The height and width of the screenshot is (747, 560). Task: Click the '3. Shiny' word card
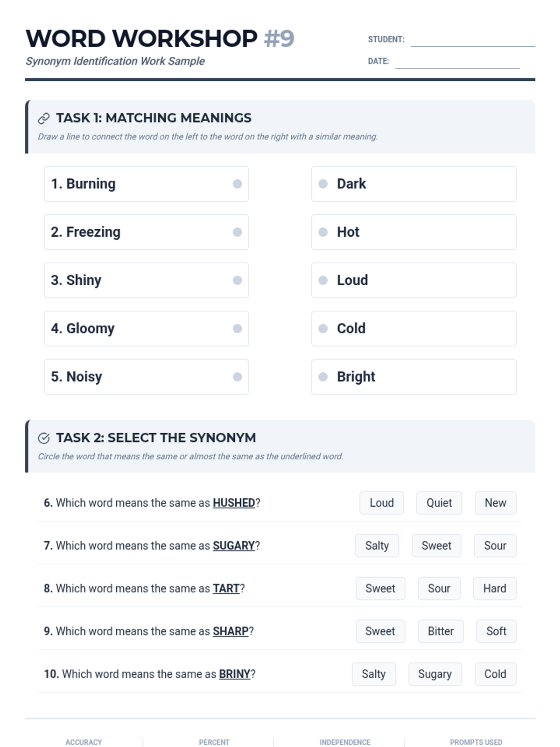(x=146, y=280)
